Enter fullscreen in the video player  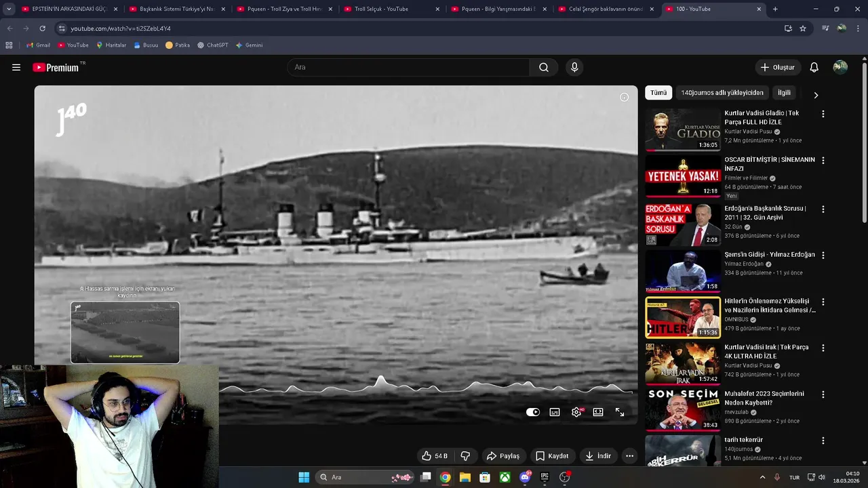620,412
